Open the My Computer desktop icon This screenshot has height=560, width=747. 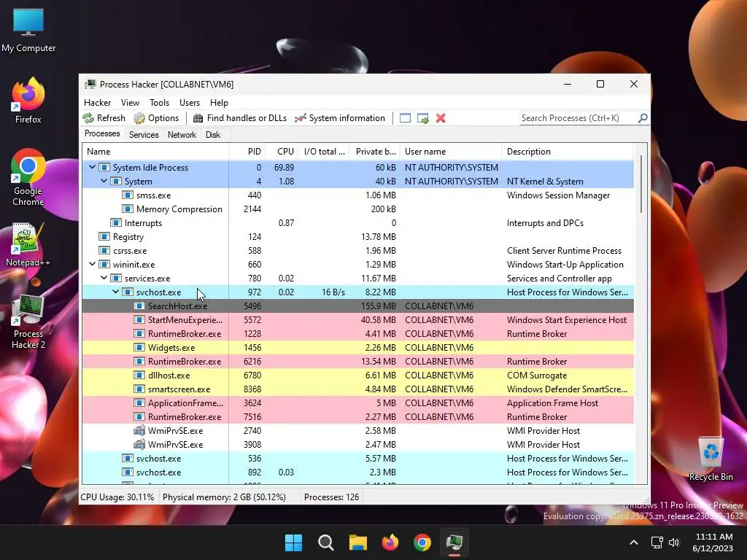28,31
